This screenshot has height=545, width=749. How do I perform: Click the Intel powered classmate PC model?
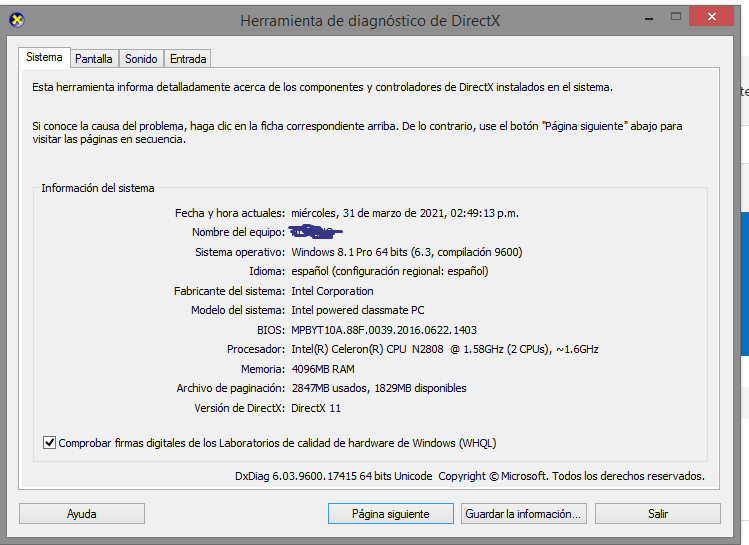tap(358, 310)
